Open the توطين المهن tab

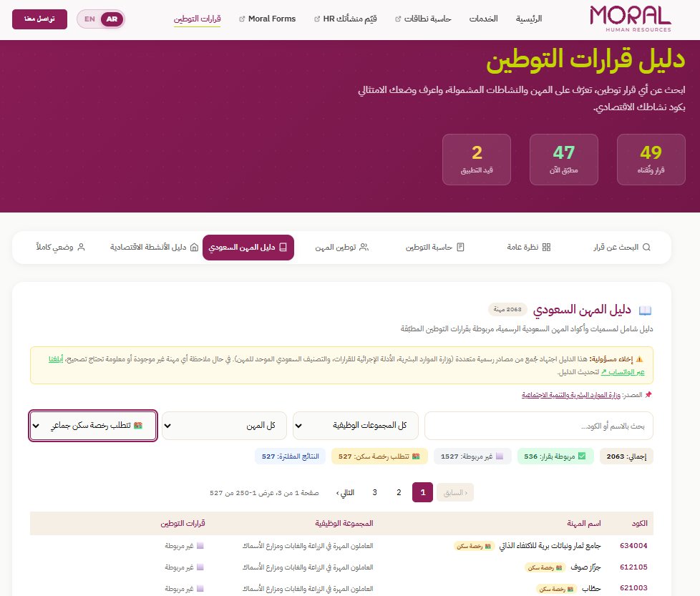click(342, 247)
